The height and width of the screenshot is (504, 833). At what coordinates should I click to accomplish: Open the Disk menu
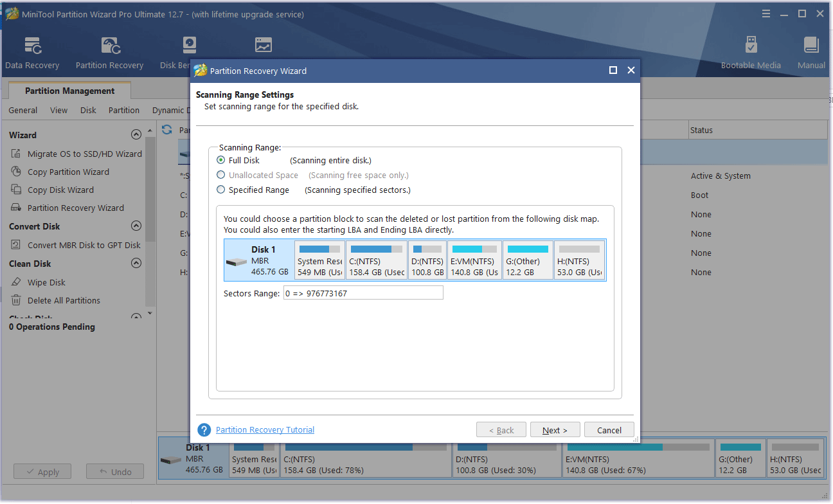click(x=87, y=110)
